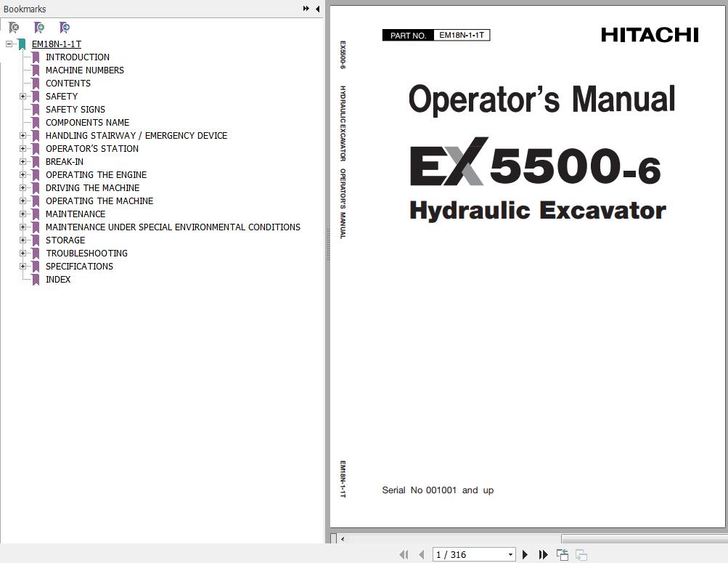728x563 pixels.
Task: Click the 'Serial No 001001 and up' text
Action: (438, 490)
